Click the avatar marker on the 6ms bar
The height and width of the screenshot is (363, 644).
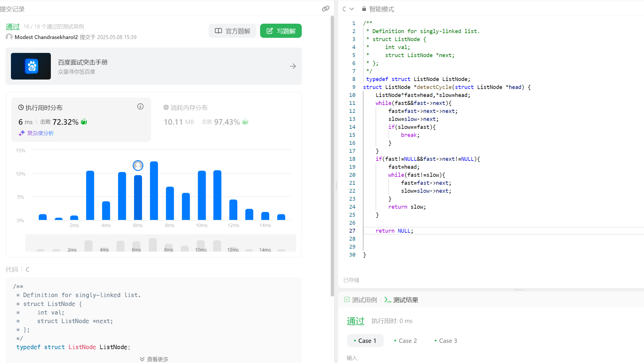click(138, 166)
